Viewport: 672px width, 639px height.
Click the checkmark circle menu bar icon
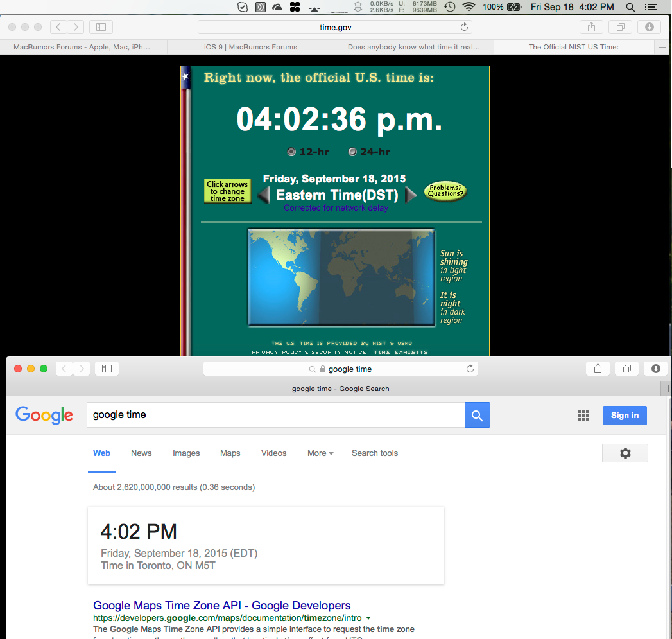[x=243, y=7]
